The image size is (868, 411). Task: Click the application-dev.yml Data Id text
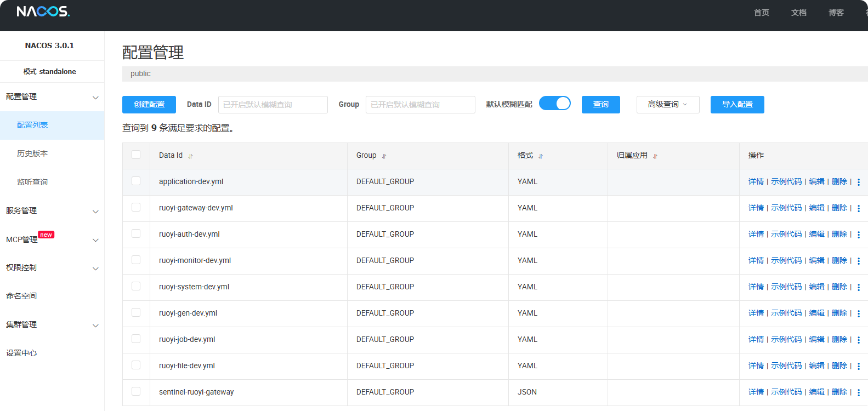(x=191, y=182)
